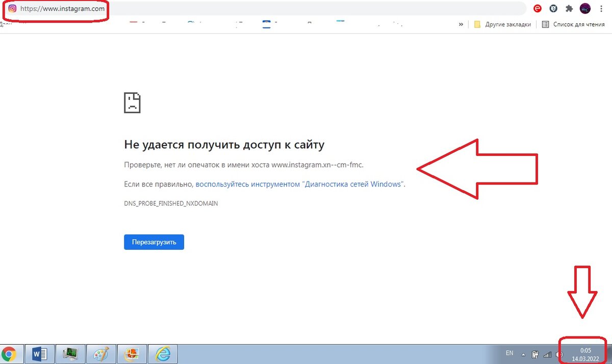The height and width of the screenshot is (364, 612).
Task: Click the sad page error icon
Action: [x=132, y=102]
